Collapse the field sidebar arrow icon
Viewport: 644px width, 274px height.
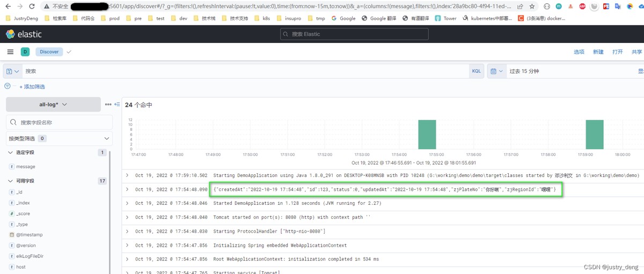point(117,105)
